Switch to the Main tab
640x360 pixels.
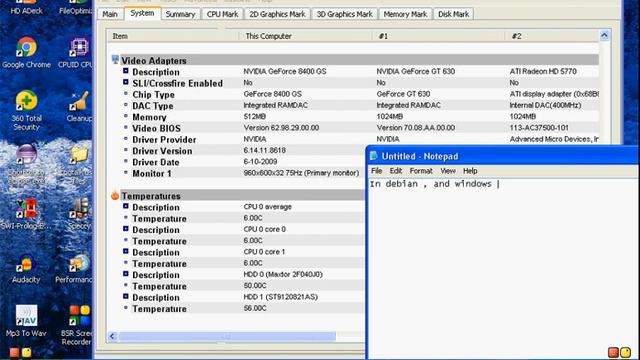[x=110, y=14]
